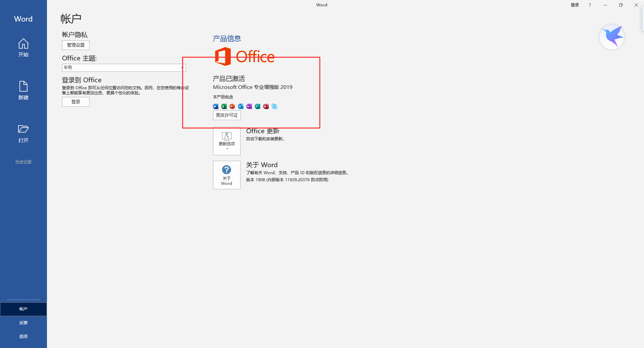The image size is (644, 348).
Task: Click the OneNote app icon in product list
Action: point(249,106)
